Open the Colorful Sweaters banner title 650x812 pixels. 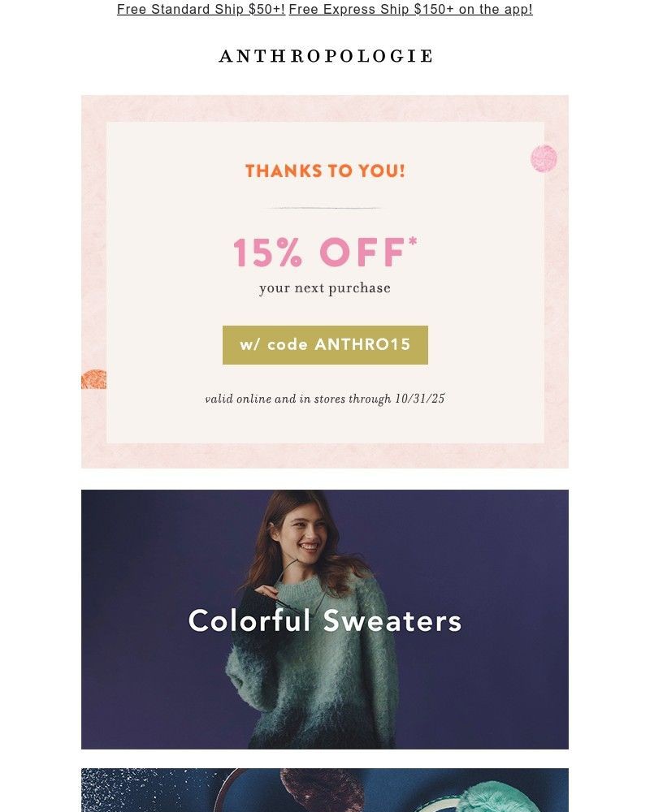point(325,621)
